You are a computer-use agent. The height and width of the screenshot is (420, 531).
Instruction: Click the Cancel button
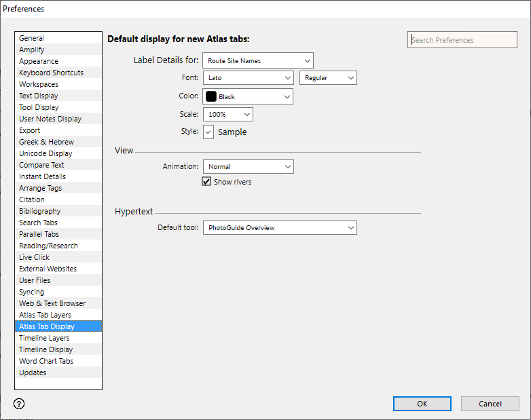(490, 404)
